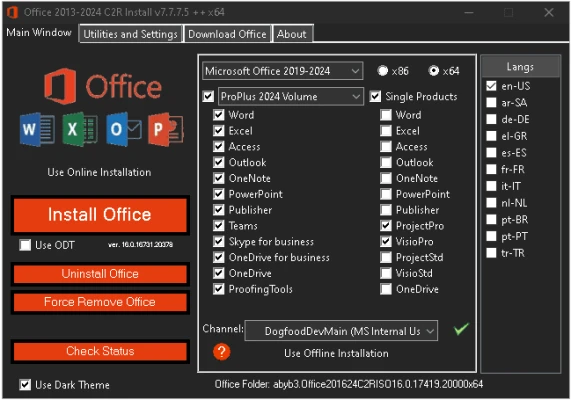This screenshot has height=400, width=571.
Task: Open the Microsoft Office 2019-2024 dropdown
Action: click(x=283, y=71)
